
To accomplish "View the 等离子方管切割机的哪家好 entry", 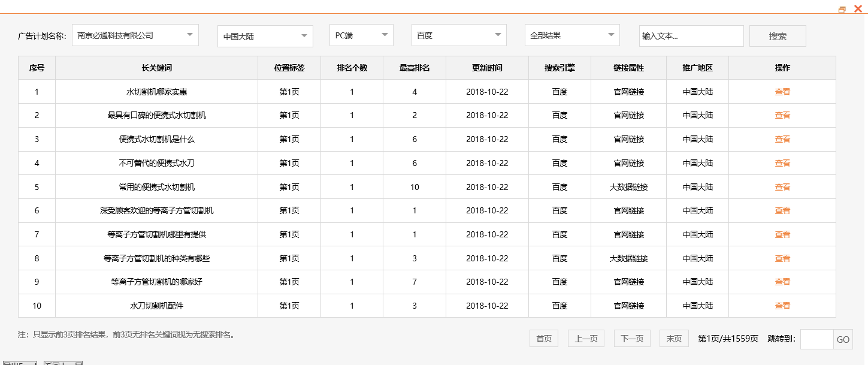I will 782,282.
